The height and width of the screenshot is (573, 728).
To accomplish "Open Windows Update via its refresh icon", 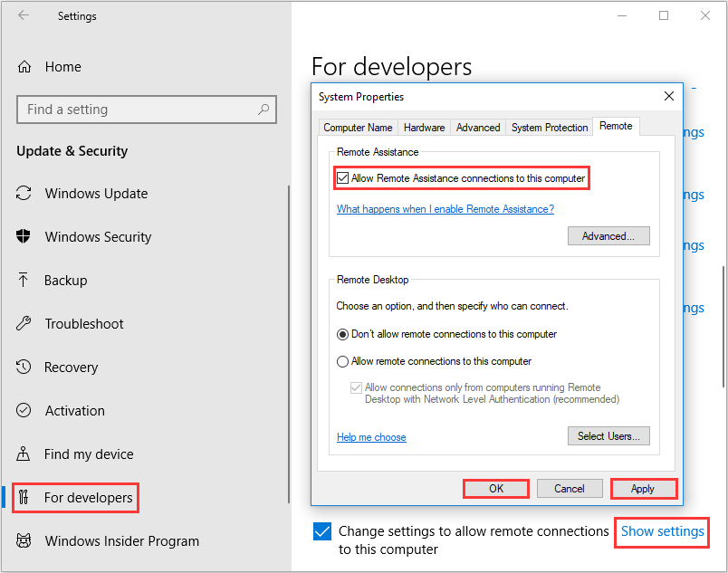I will (24, 194).
